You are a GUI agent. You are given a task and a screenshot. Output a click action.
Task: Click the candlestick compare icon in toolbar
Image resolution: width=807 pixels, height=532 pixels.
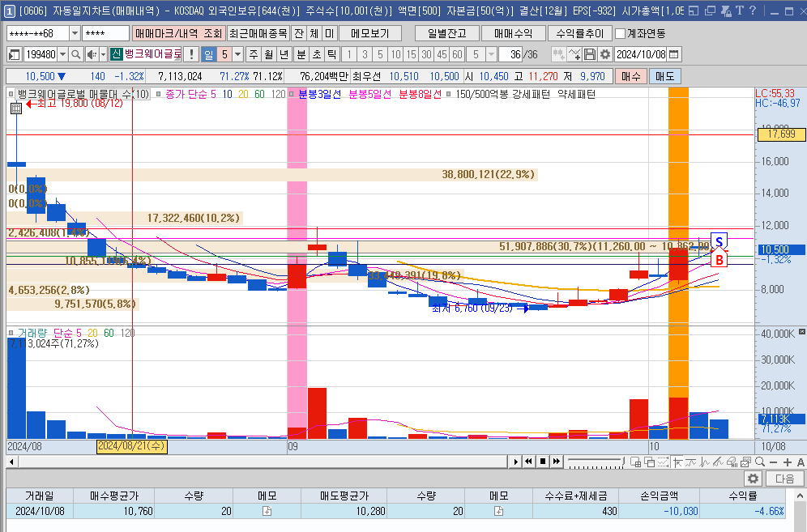pos(558,54)
